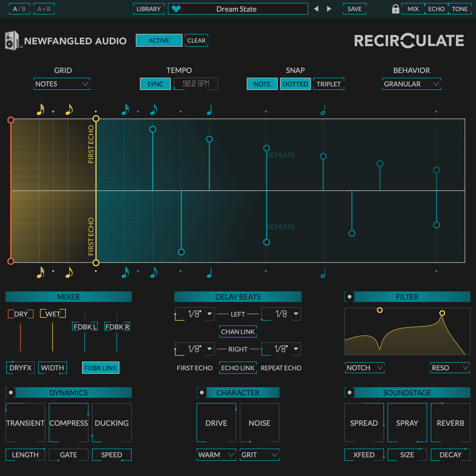
Task: Open the preset LIBRARY browser
Action: pyautogui.click(x=148, y=9)
